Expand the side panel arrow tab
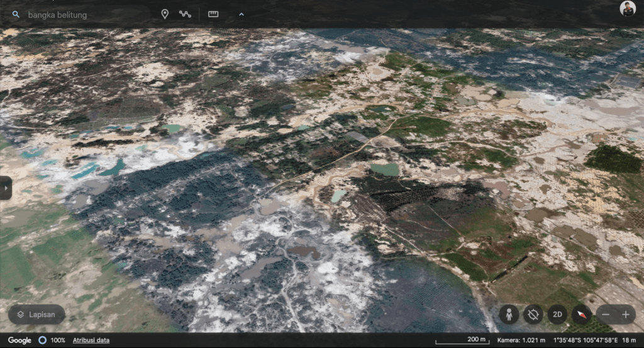Screen dimensions: 644x348 [x=6, y=188]
